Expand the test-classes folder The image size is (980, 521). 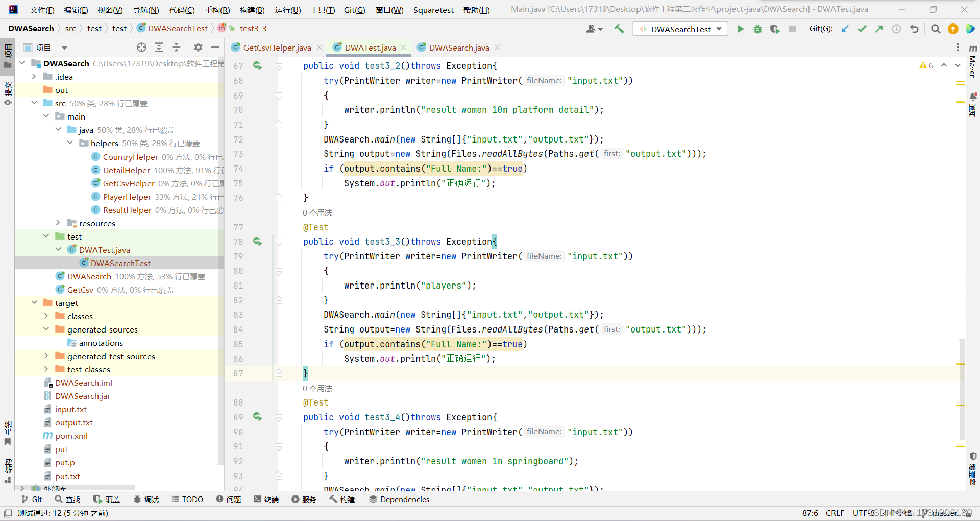[x=46, y=369]
